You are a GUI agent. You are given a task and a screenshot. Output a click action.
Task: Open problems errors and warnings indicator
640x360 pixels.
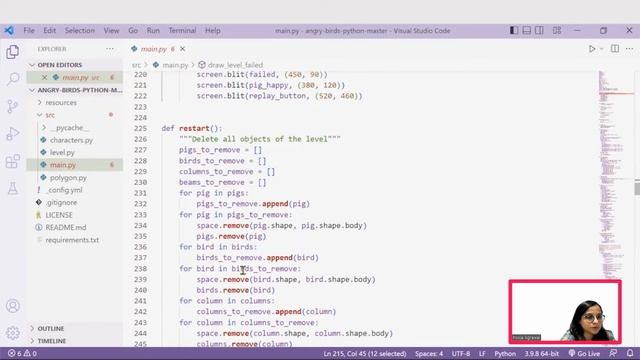coord(22,353)
